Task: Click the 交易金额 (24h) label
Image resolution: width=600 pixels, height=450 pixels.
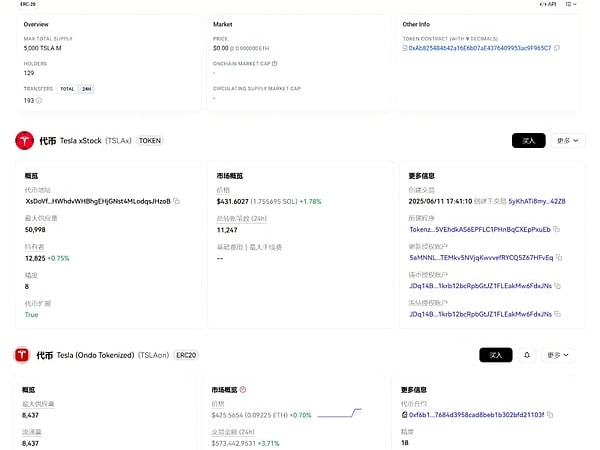Action: coord(233,432)
